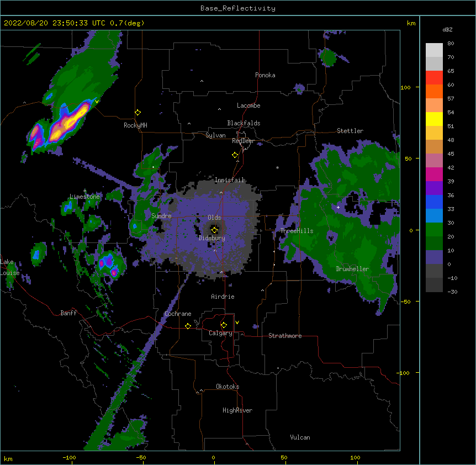Viewport: 476px width, 465px height.
Task: Click the RedDeer city label
Action: (243, 141)
